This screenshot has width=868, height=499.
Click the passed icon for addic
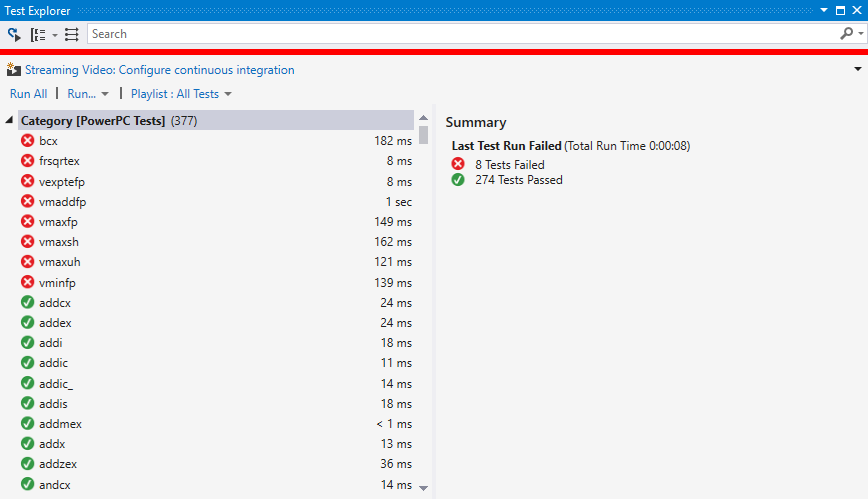click(x=27, y=363)
